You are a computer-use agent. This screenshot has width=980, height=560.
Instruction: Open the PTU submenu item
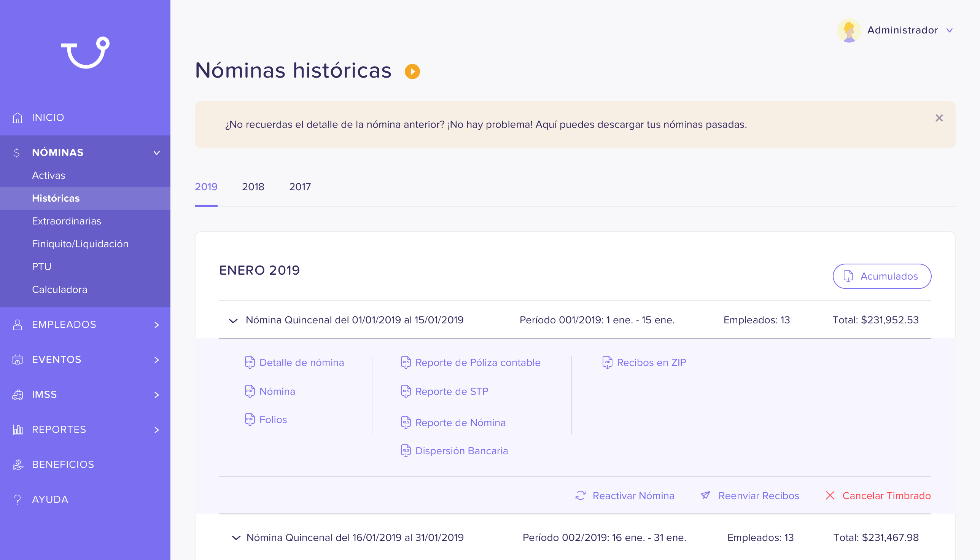[41, 267]
